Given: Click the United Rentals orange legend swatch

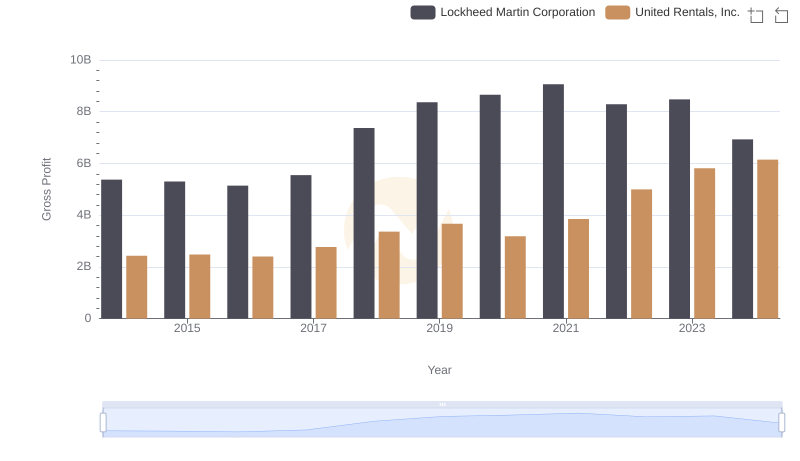Looking at the screenshot, I should coord(617,12).
